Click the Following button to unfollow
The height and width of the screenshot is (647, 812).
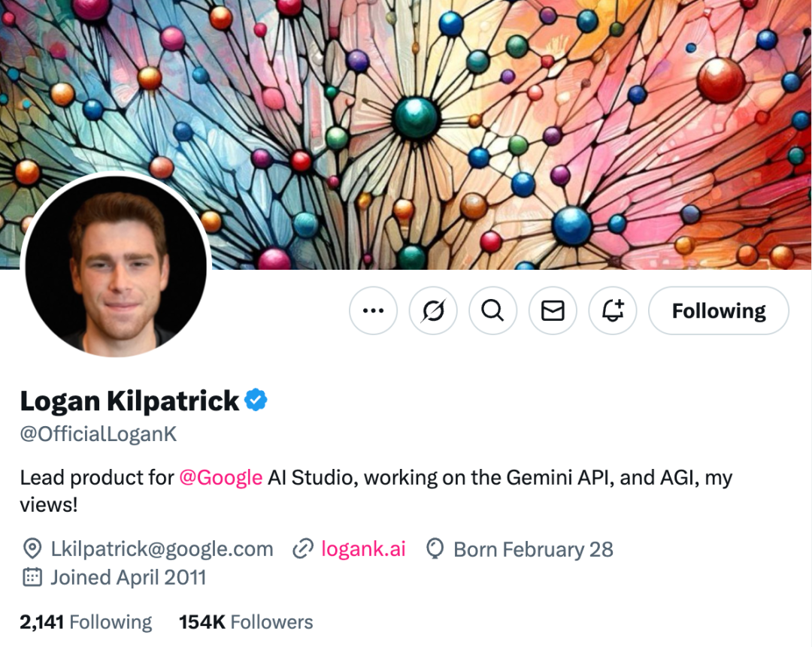(718, 310)
